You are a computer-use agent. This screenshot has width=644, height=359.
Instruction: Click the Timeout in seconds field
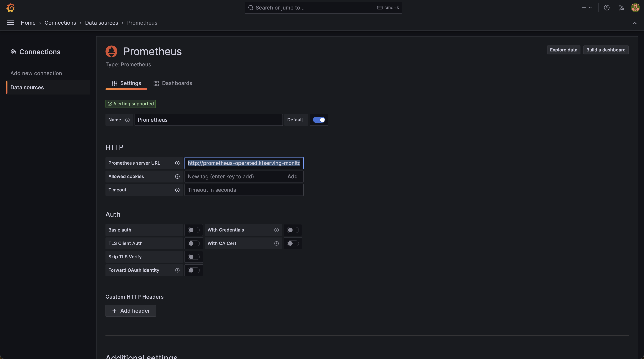point(244,190)
